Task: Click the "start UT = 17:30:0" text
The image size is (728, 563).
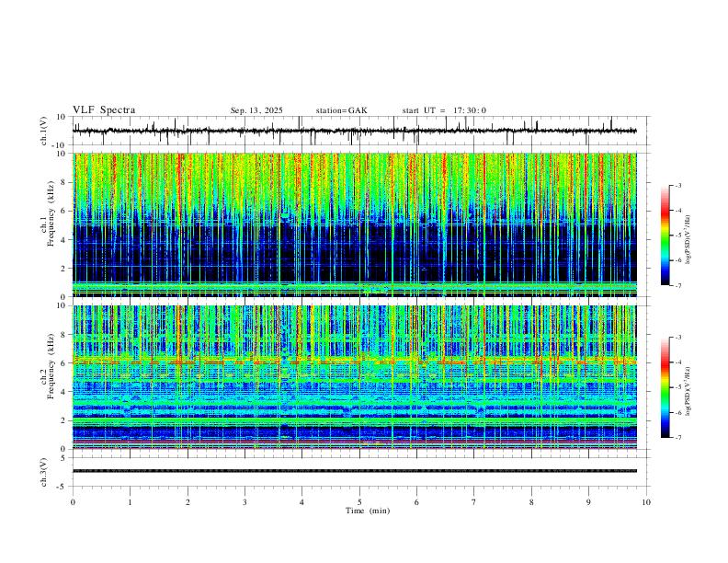Action: pos(444,110)
